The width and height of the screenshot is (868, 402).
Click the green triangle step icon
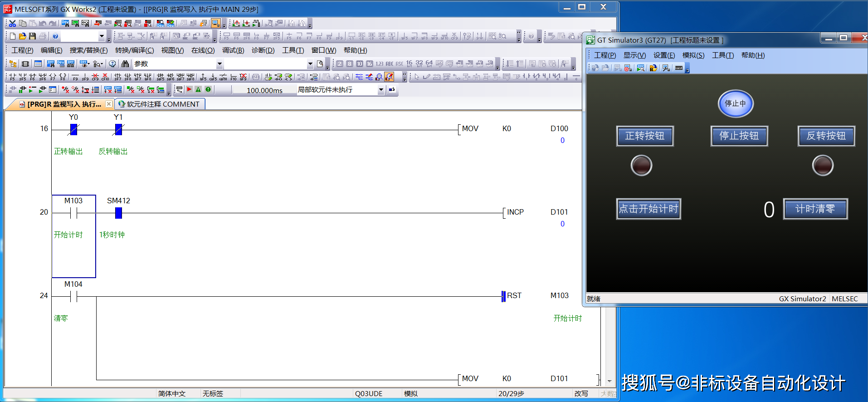[198, 89]
